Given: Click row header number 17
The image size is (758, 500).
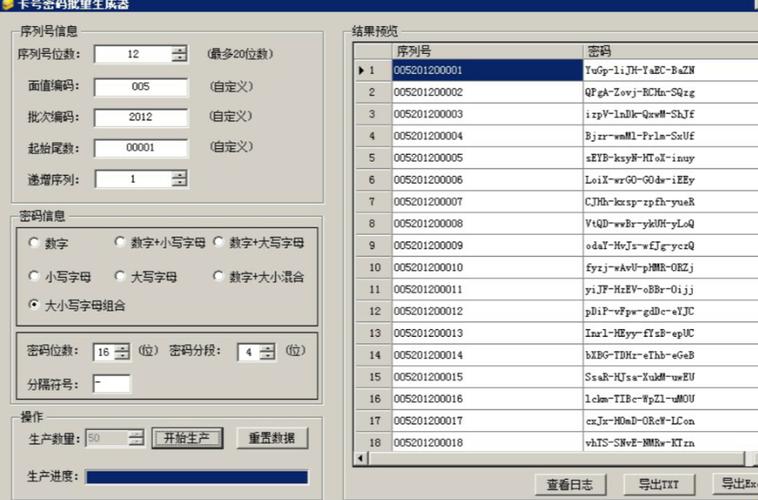Looking at the screenshot, I should [373, 421].
